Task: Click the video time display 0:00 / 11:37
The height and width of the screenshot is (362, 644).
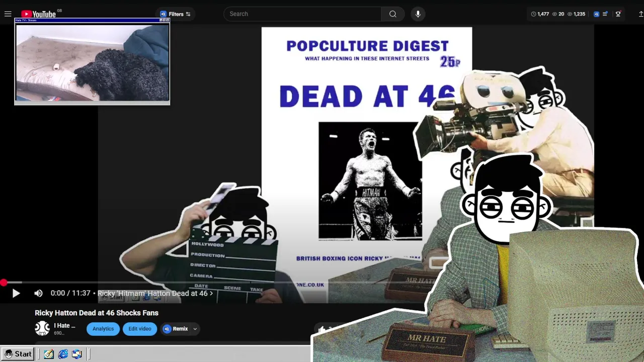Action: click(x=70, y=293)
